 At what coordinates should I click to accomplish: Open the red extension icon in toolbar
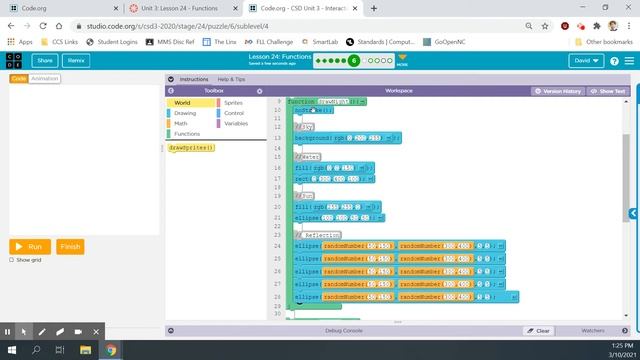pyautogui.click(x=565, y=26)
